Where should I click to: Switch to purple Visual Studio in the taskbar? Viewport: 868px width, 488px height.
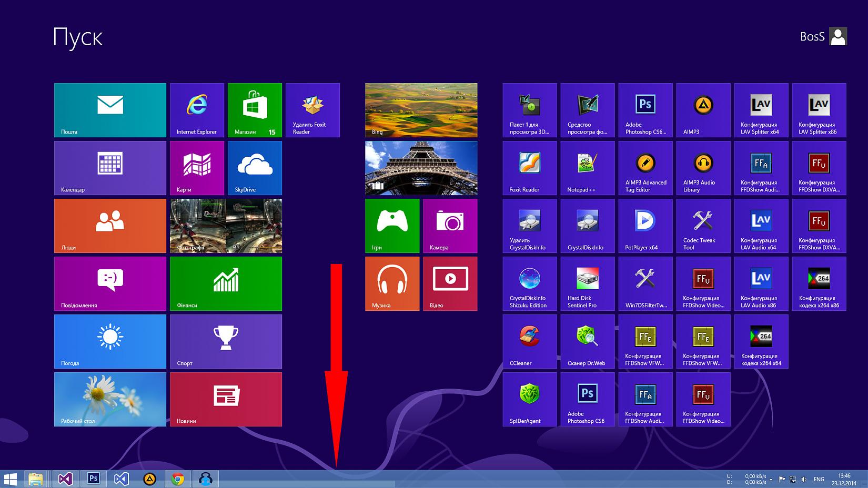click(65, 479)
